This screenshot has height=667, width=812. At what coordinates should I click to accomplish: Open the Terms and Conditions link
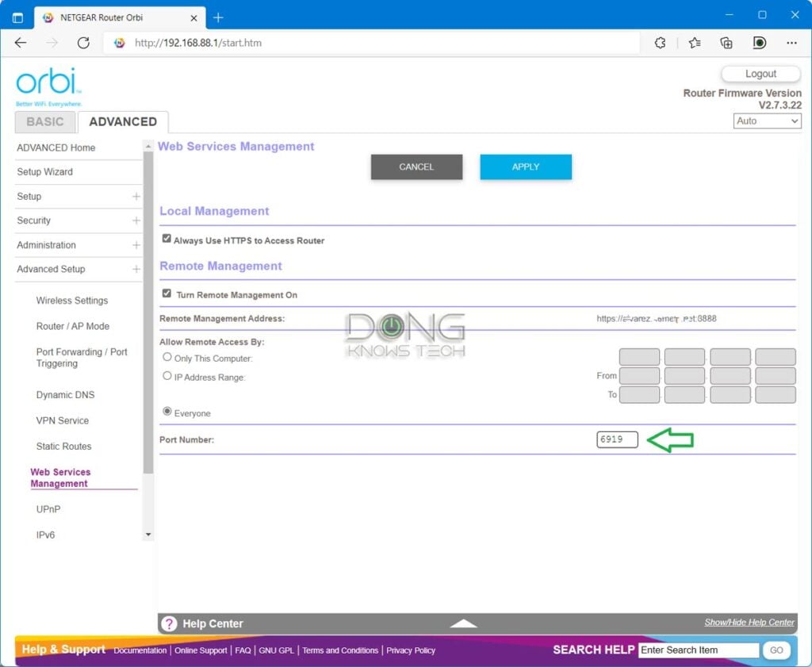point(340,650)
